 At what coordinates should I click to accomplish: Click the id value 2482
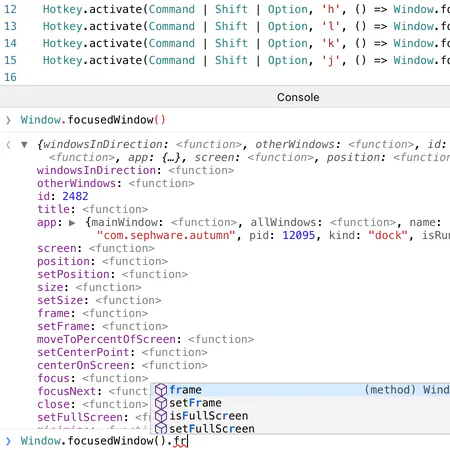pos(75,196)
